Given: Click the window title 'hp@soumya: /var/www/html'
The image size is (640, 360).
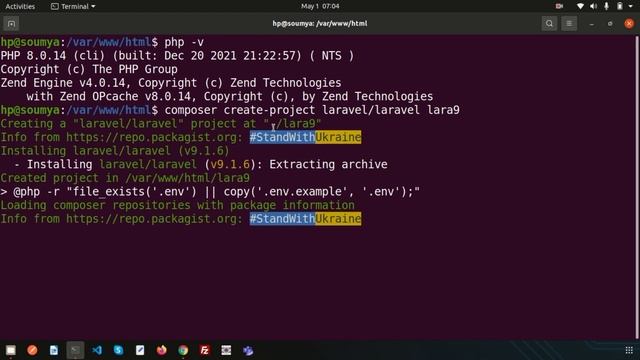Looking at the screenshot, I should (320, 24).
